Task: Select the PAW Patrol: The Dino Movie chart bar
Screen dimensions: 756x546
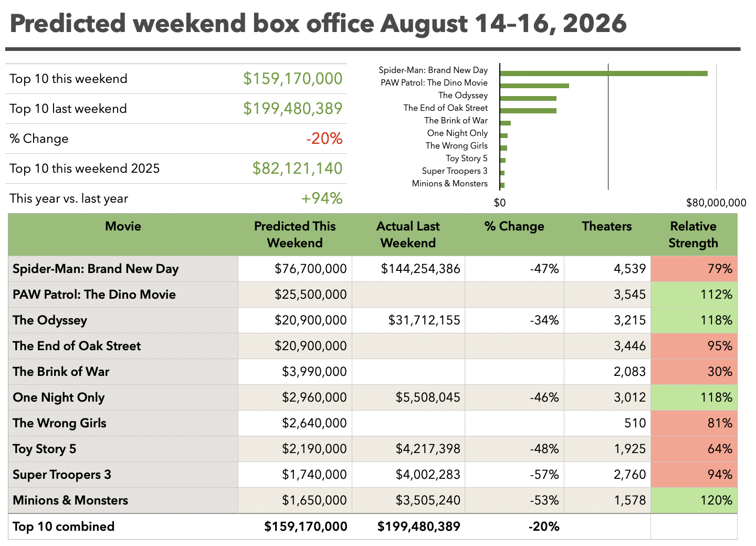Action: pos(534,86)
